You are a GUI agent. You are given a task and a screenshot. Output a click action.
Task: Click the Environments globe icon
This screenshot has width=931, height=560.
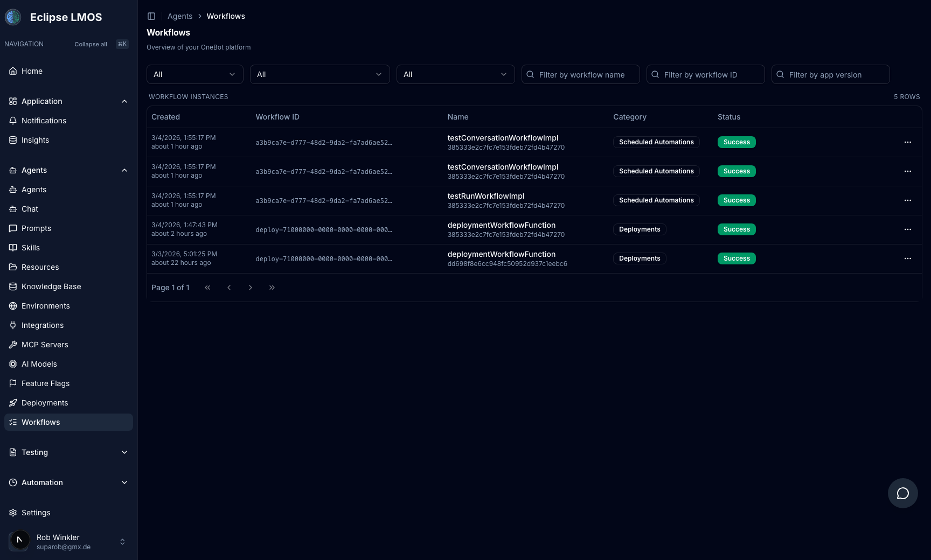[x=13, y=306]
